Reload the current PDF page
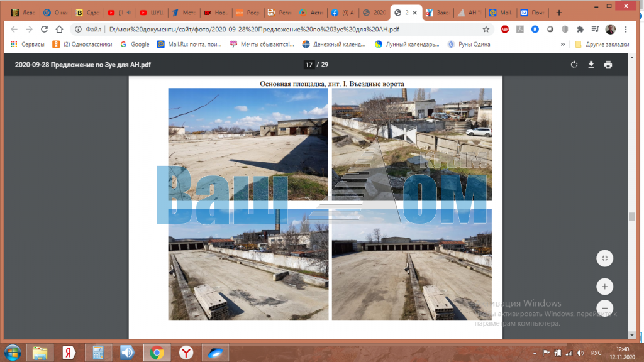This screenshot has width=644, height=362. tap(44, 29)
